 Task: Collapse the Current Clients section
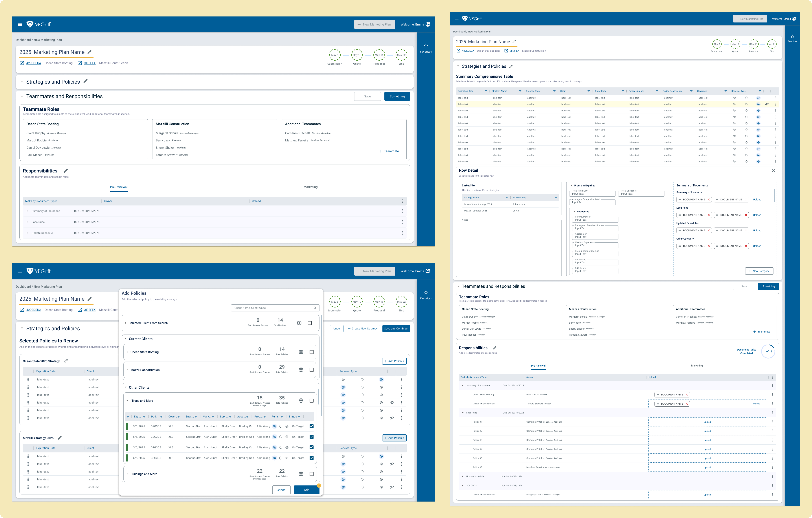(126, 339)
